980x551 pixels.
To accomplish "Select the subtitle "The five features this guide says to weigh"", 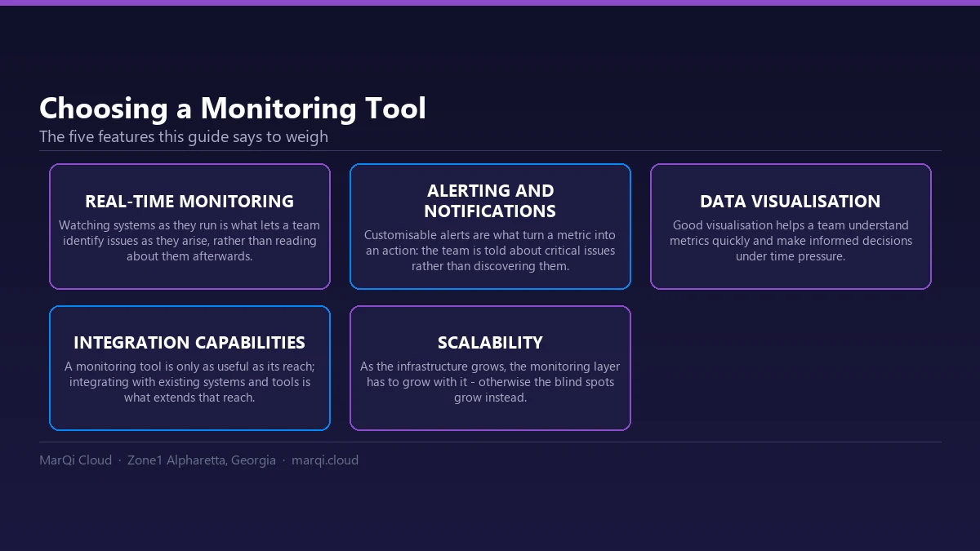I will coord(184,137).
